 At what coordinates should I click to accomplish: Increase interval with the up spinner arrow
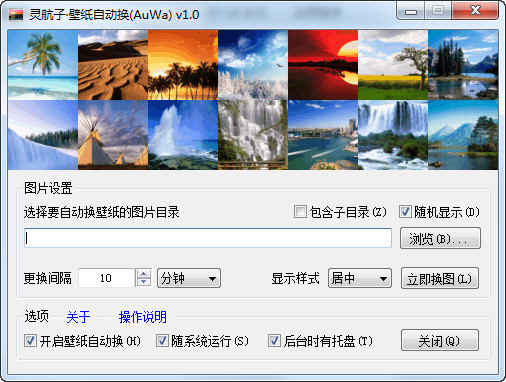point(144,274)
